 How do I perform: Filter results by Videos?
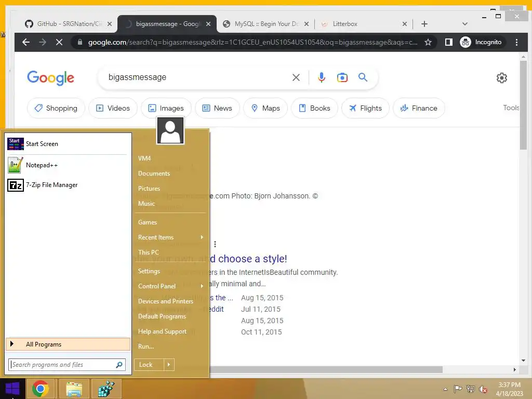coord(113,108)
